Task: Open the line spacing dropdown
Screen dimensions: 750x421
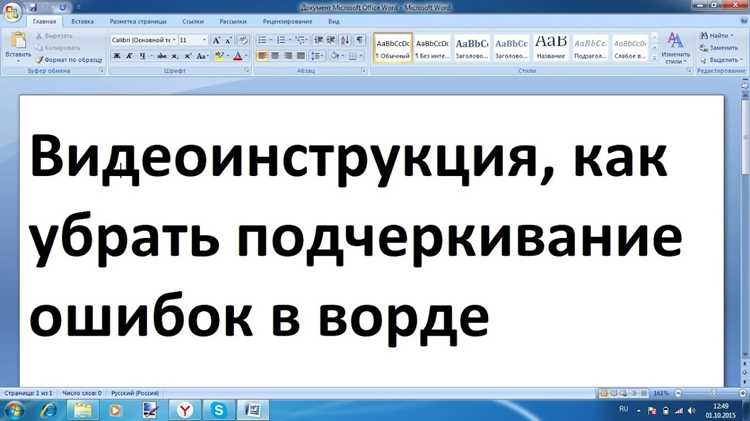Action: tap(316, 56)
